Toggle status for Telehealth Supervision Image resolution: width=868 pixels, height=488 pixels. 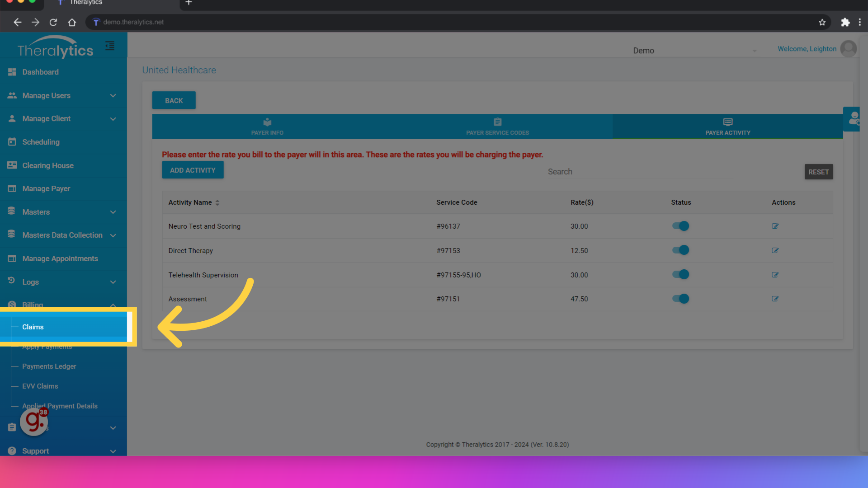[x=680, y=274]
